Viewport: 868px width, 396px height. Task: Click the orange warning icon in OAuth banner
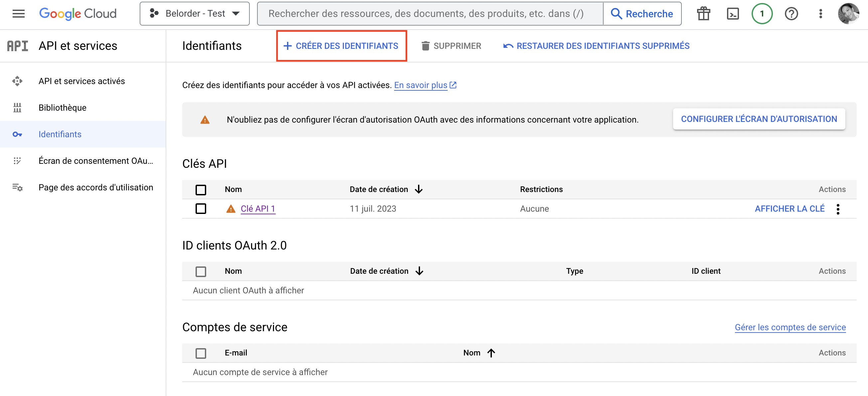pos(205,120)
